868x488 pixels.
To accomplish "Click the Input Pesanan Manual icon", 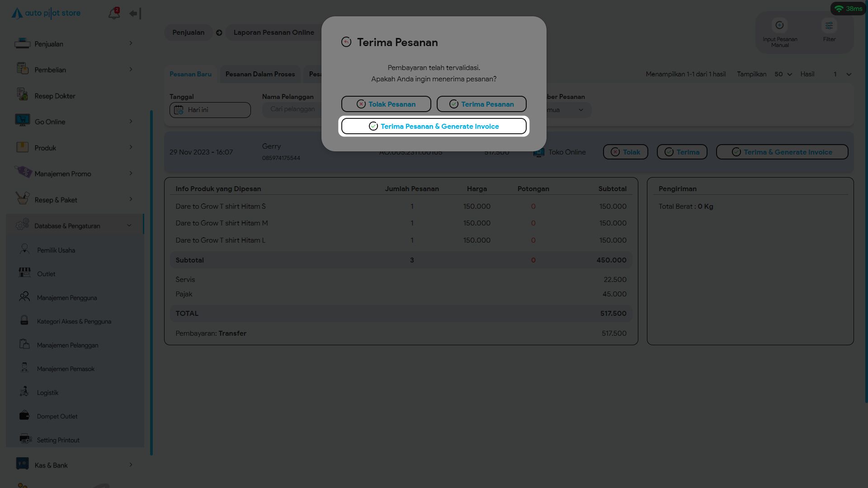I will click(779, 26).
